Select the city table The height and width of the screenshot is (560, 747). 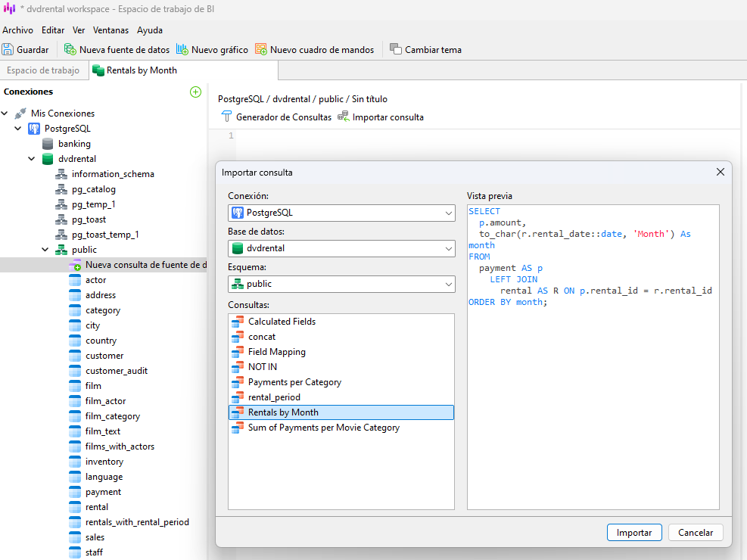pyautogui.click(x=92, y=325)
